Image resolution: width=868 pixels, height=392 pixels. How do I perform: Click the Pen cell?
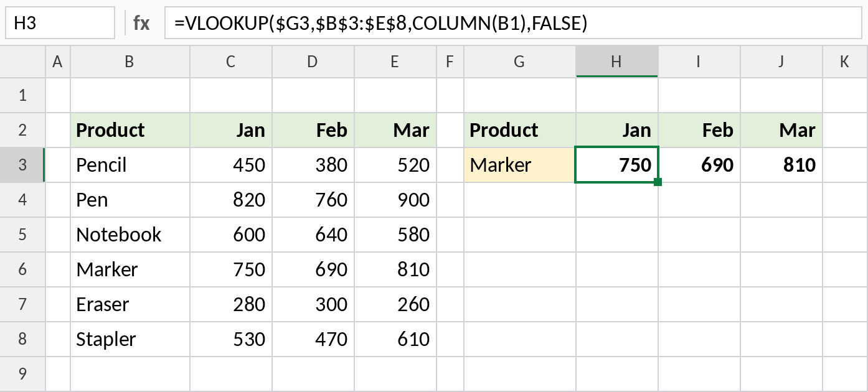130,200
